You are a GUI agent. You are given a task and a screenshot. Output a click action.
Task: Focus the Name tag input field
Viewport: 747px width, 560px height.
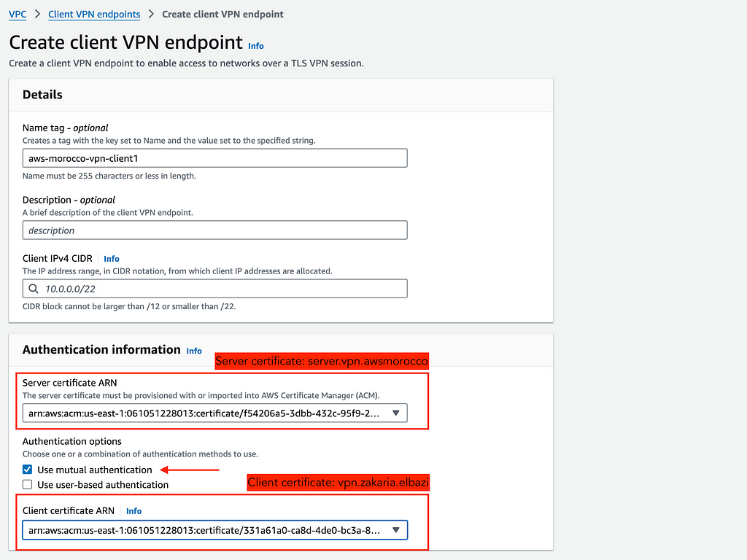pos(215,158)
